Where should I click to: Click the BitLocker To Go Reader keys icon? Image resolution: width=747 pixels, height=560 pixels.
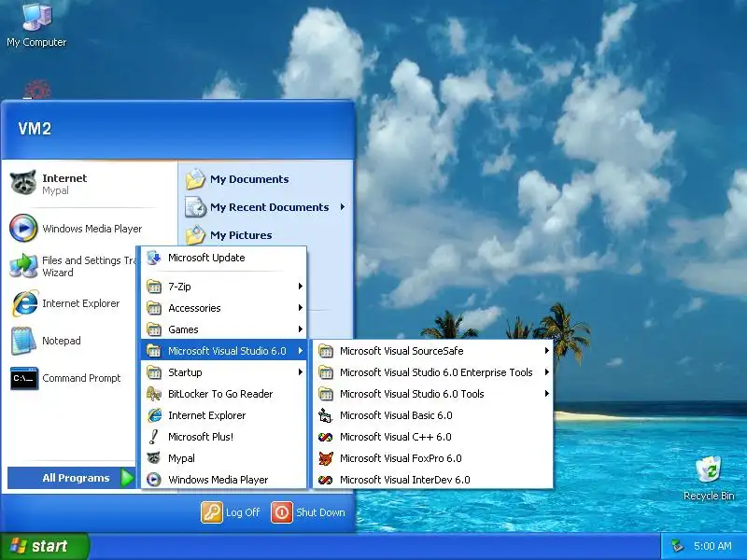click(x=154, y=394)
